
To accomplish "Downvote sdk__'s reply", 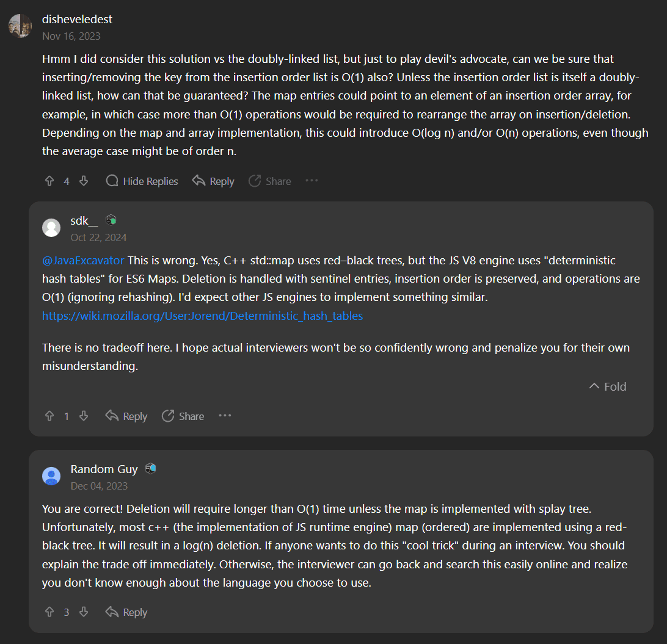I will [x=84, y=416].
